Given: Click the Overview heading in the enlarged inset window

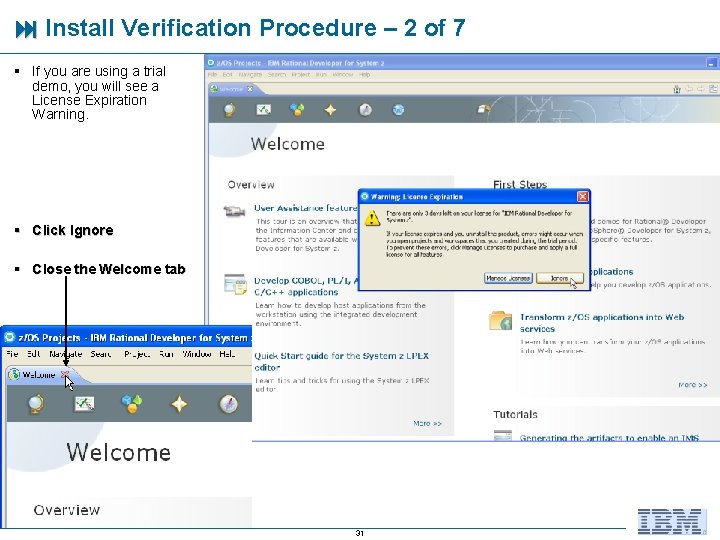Looking at the screenshot, I should point(67,510).
